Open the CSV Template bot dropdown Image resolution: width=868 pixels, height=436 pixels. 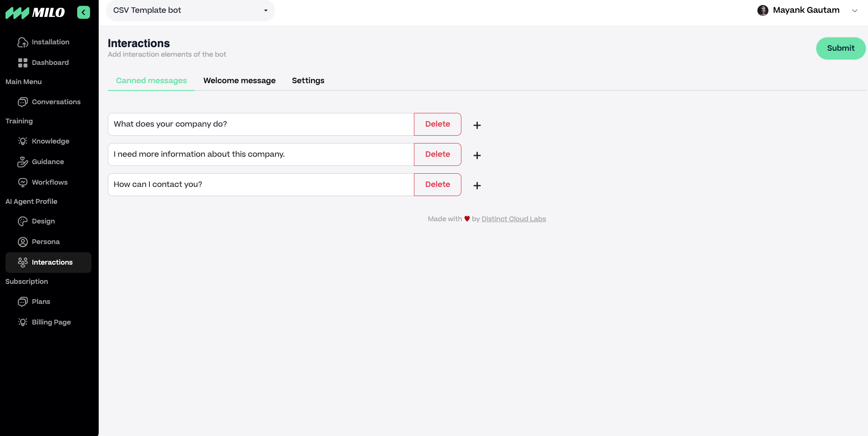tap(190, 11)
